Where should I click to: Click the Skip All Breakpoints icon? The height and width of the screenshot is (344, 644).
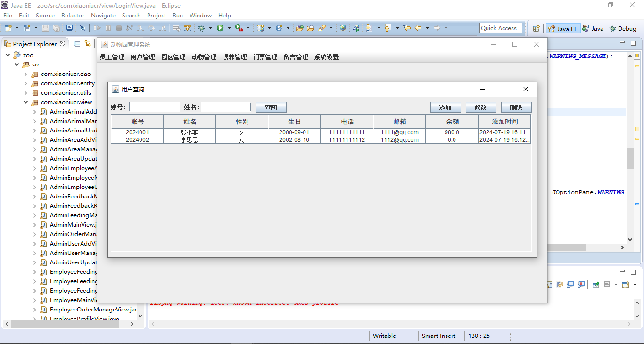83,28
